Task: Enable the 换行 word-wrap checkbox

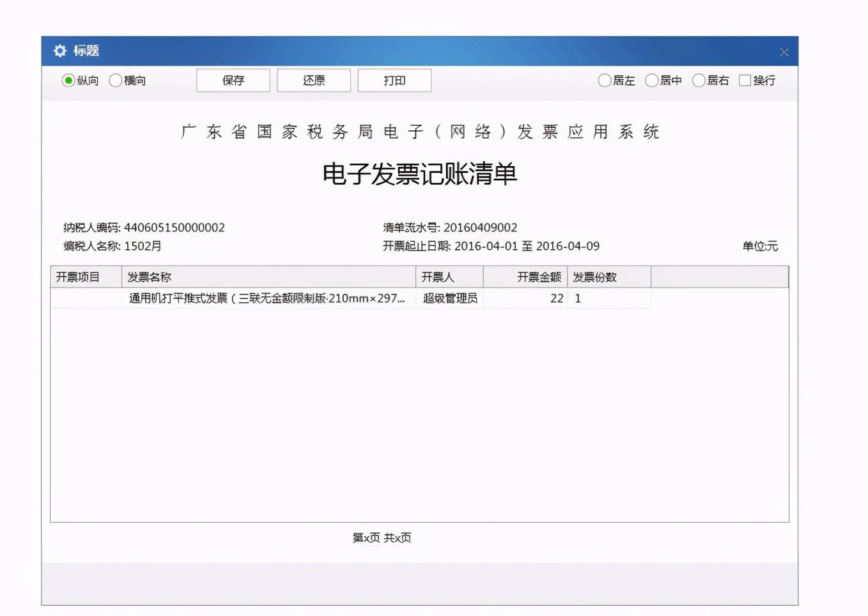Action: pyautogui.click(x=744, y=81)
